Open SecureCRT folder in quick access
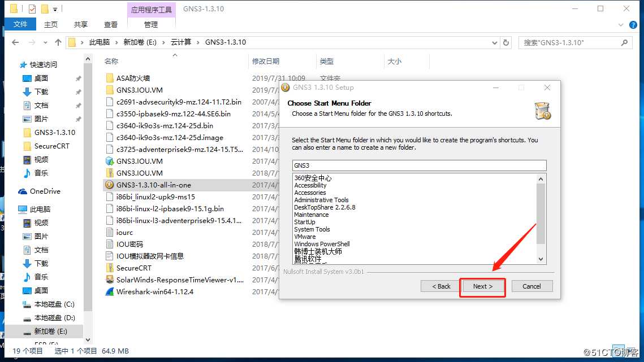The image size is (644, 362). tap(52, 146)
